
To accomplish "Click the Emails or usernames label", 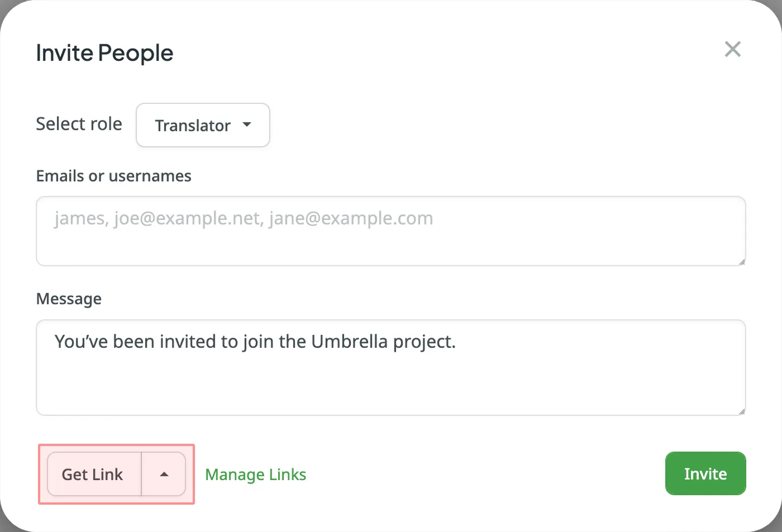I will 113,176.
